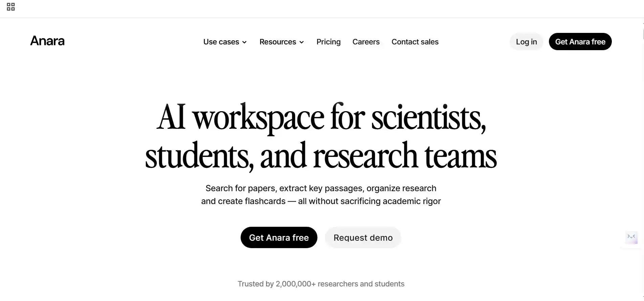Click the "Trusted by 2,000,000+ researchers" text

point(321,284)
